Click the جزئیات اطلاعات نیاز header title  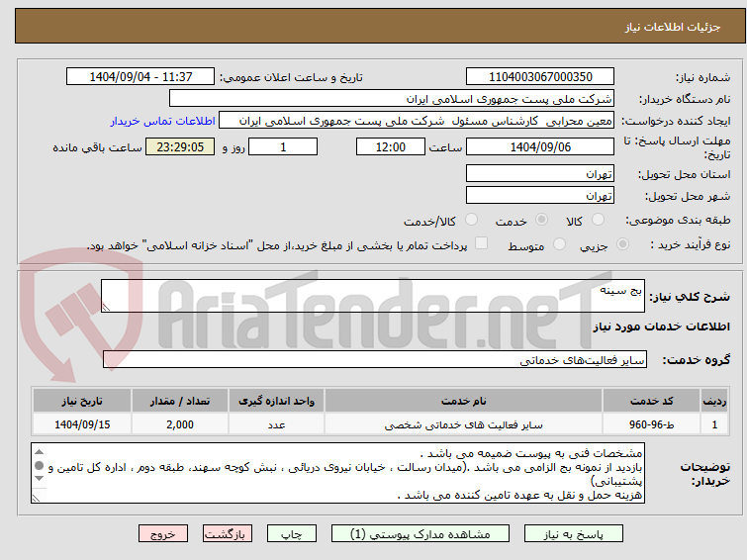[673, 27]
